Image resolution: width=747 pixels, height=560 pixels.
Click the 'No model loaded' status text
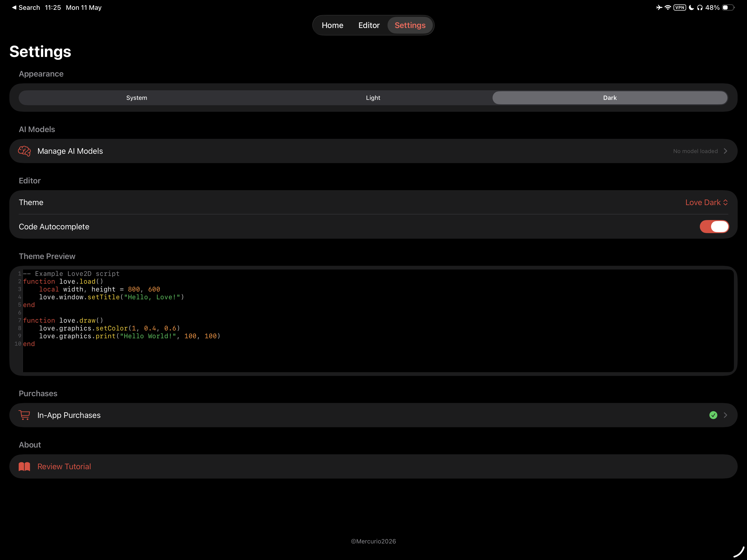click(x=695, y=151)
